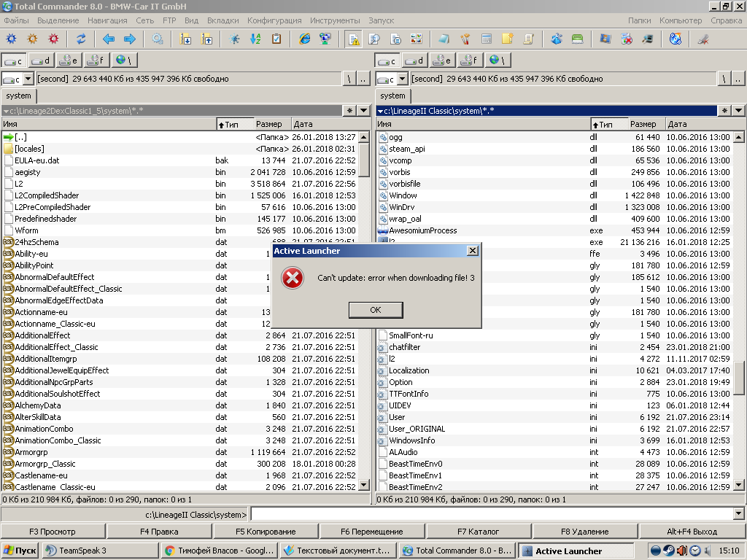This screenshot has height=560, width=747.
Task: Click the refresh circular arrows toolbar icon
Action: click(x=81, y=39)
